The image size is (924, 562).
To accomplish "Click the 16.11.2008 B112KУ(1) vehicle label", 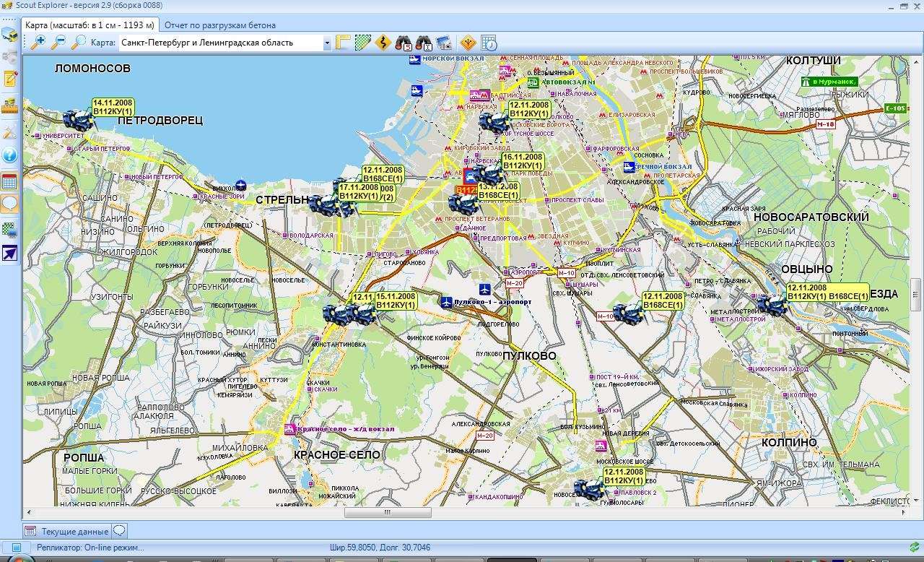I will 523,162.
